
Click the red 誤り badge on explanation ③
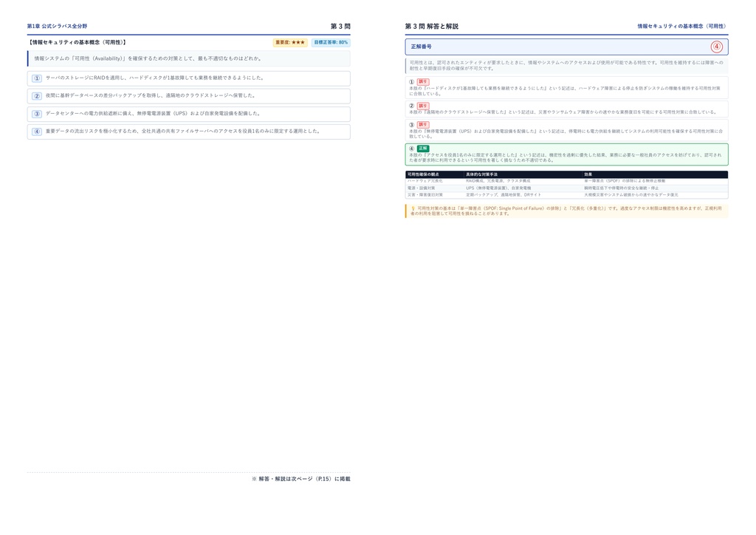pyautogui.click(x=423, y=124)
